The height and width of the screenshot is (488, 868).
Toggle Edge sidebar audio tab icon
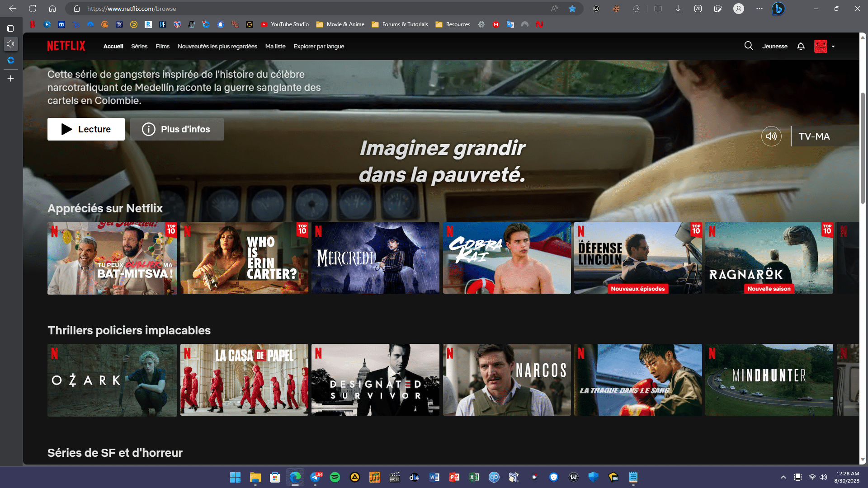tap(11, 44)
